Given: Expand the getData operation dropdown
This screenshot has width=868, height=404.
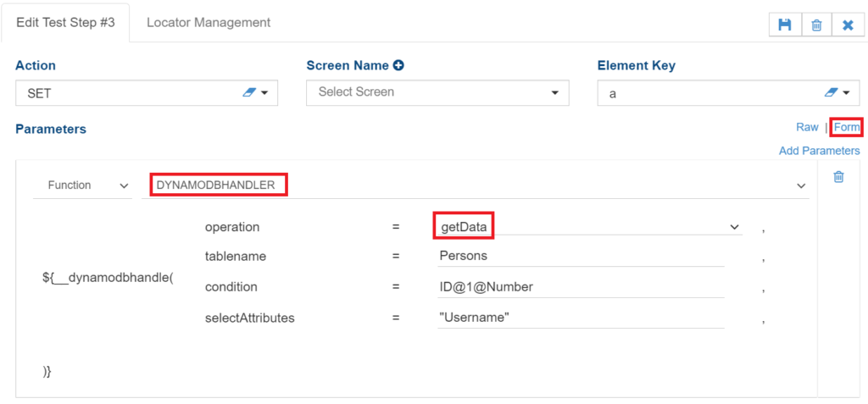Looking at the screenshot, I should click(x=734, y=227).
